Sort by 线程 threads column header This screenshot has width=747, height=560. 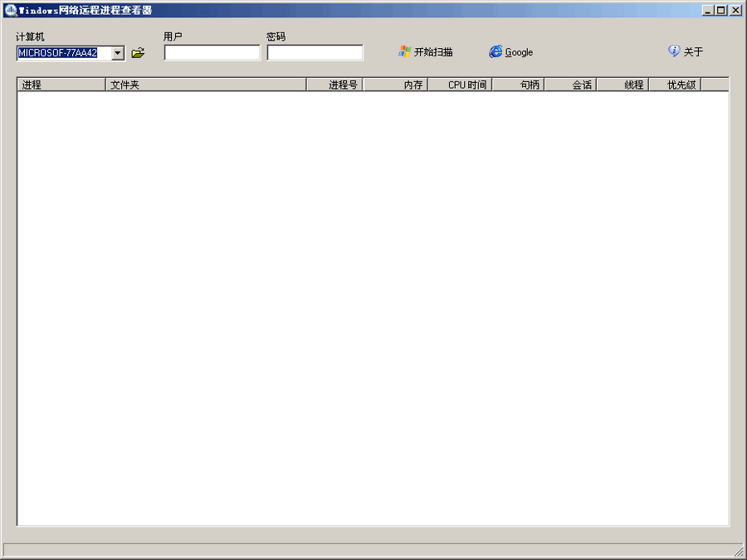[622, 85]
